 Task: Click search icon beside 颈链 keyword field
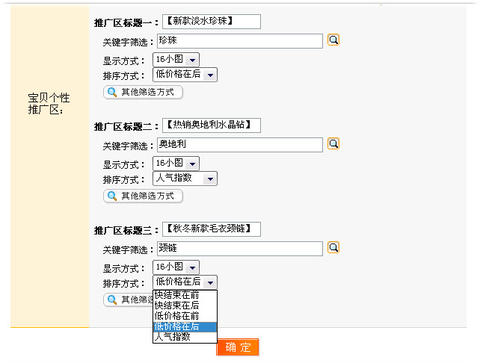coord(333,248)
